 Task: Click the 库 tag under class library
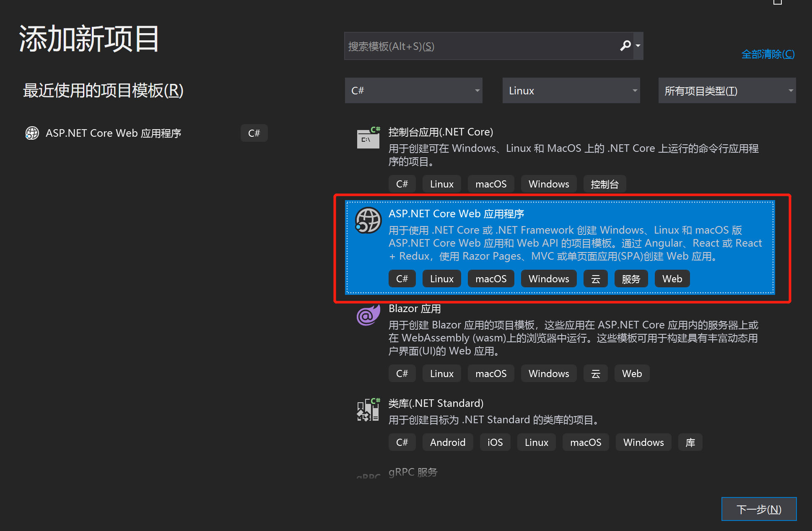tap(690, 442)
